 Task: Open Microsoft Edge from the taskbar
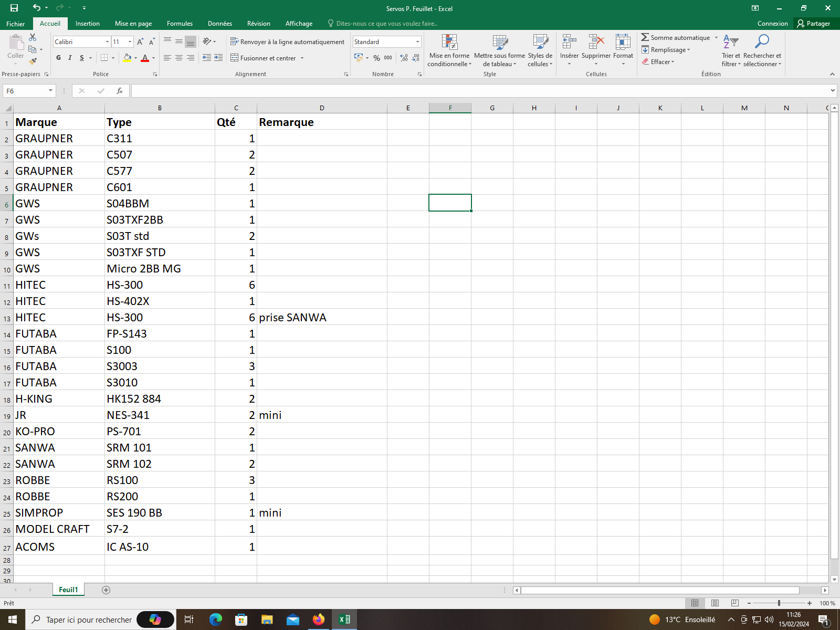(216, 619)
